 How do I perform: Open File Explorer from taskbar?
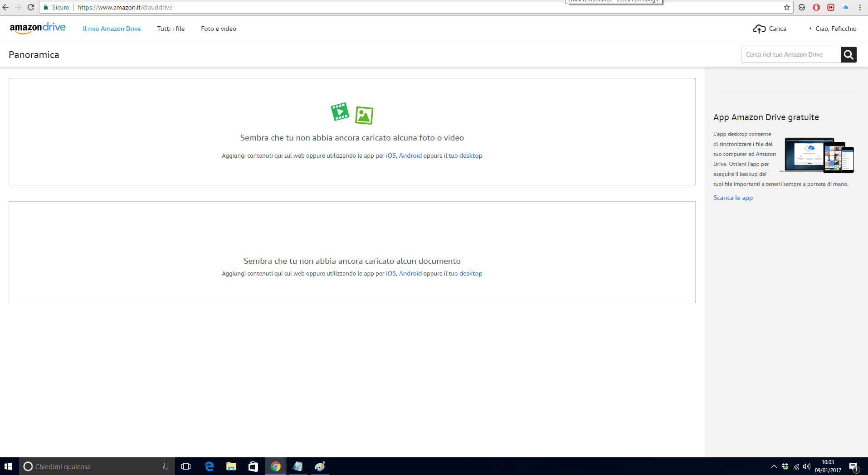[x=231, y=466]
